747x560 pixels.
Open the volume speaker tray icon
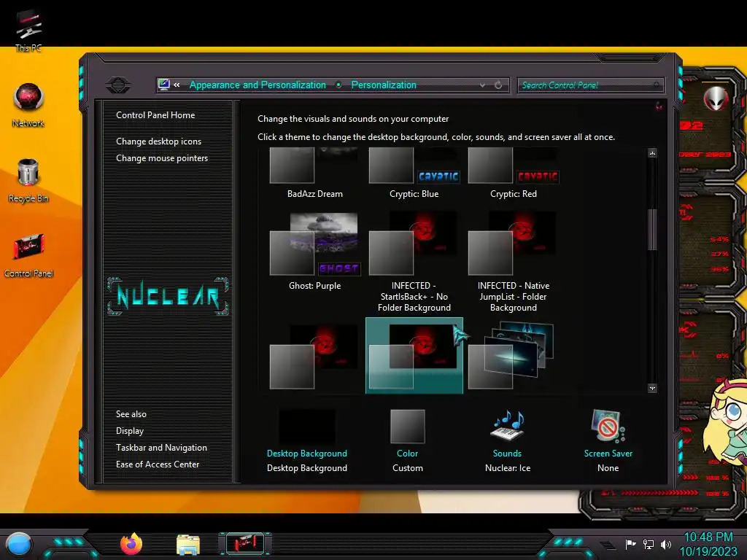(665, 544)
